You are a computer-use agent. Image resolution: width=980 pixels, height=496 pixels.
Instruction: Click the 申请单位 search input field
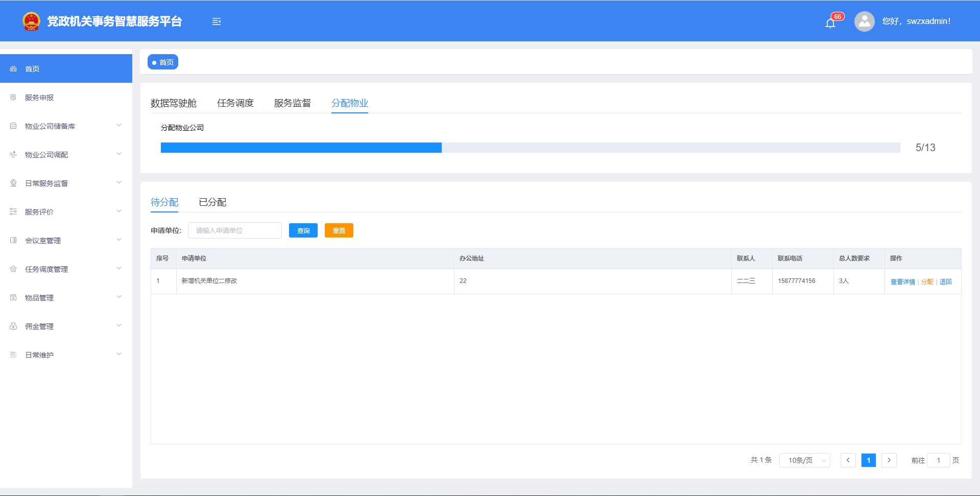coord(234,231)
